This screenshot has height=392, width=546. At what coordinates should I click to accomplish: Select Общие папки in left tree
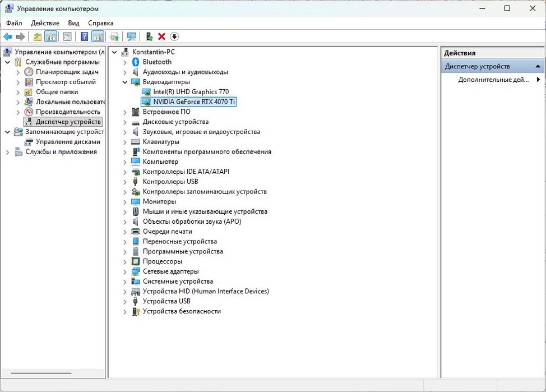pos(57,92)
